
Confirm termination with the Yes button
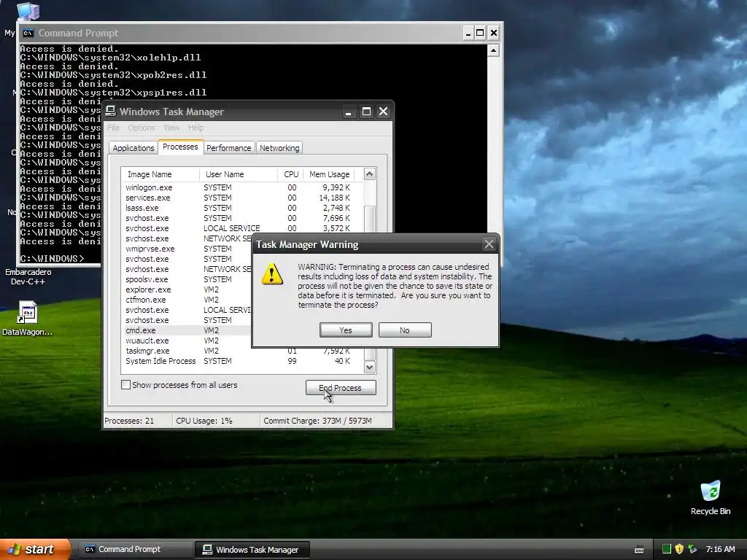coord(346,330)
